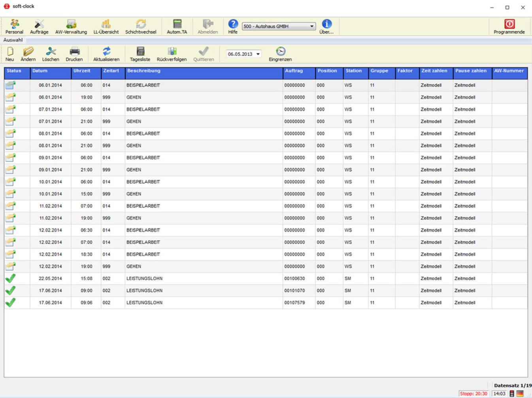Click the Eingrenzen clock icon
Viewport: 532px width, 398px height.
click(281, 51)
